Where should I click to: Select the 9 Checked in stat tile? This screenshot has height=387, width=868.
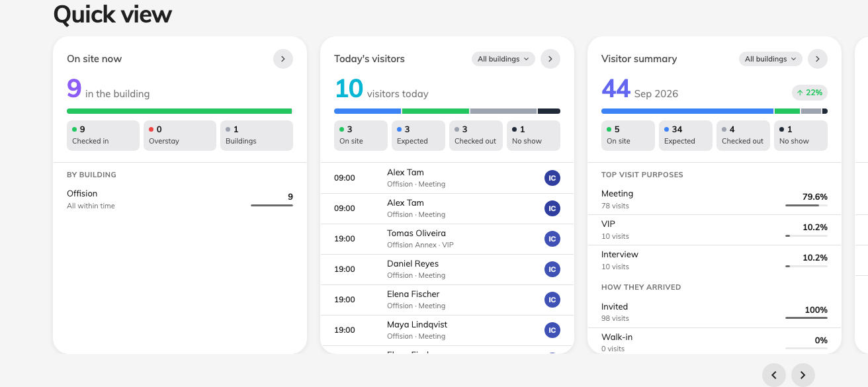[x=103, y=135]
